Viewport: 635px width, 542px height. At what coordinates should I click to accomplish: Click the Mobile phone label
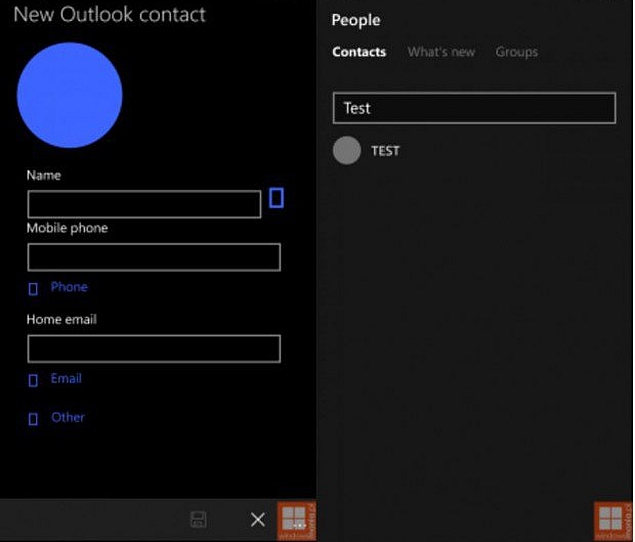[x=67, y=228]
